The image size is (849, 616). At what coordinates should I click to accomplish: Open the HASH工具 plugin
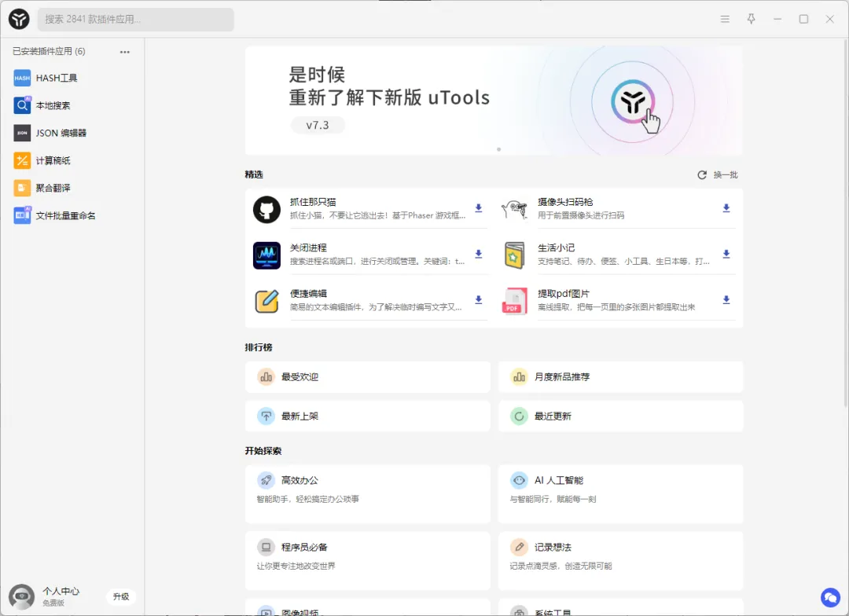click(72, 78)
